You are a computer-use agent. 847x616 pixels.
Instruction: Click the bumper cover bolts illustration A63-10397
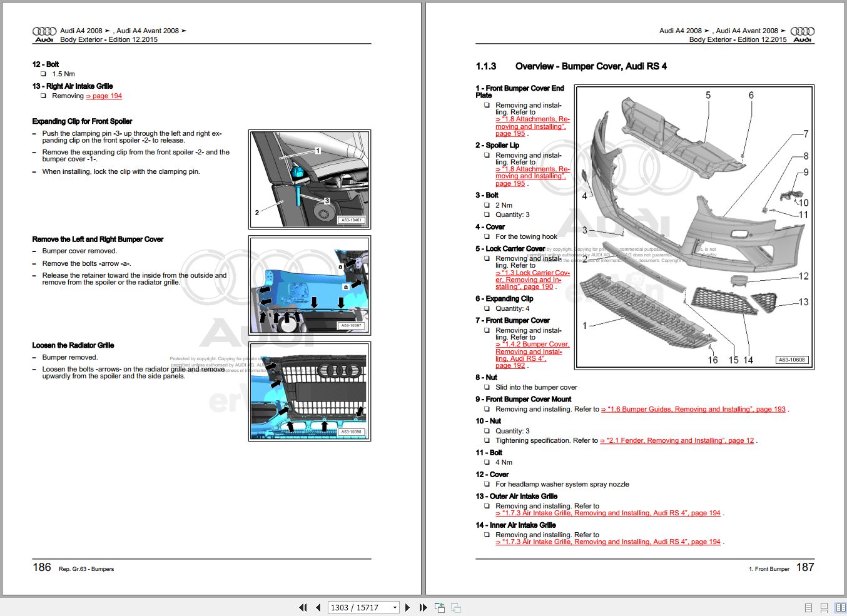click(310, 285)
